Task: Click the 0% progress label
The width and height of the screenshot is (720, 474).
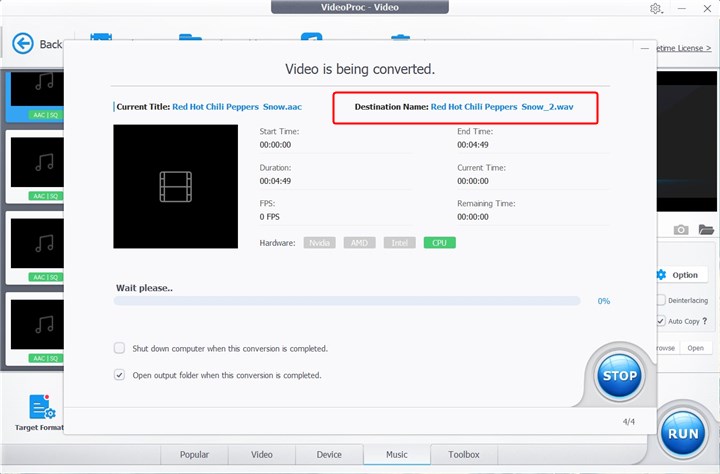Action: click(604, 301)
